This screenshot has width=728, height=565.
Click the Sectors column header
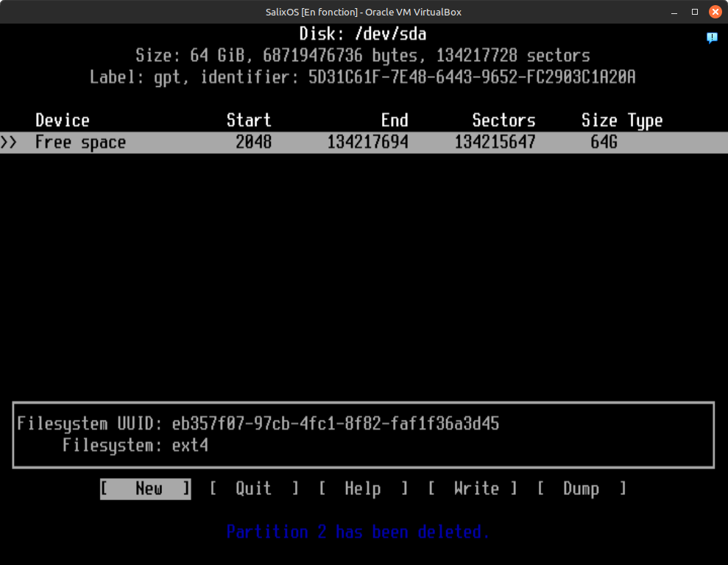503,121
